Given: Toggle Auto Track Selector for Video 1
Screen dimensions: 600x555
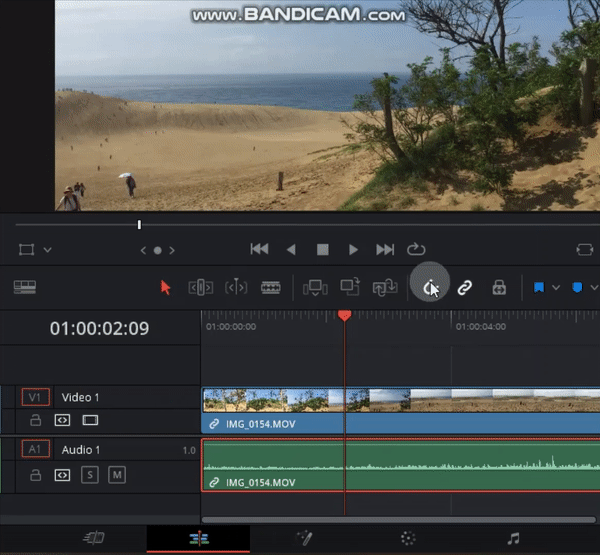Looking at the screenshot, I should 62,420.
